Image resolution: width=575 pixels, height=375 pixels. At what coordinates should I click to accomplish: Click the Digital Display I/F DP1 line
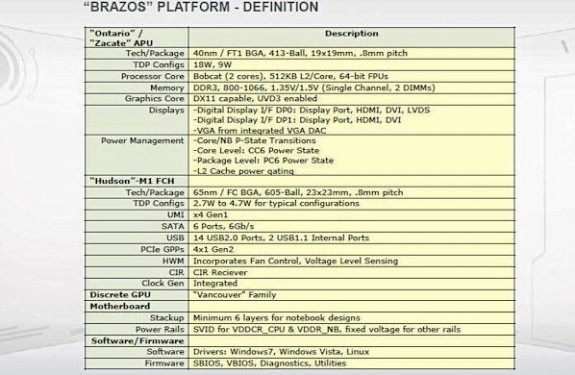point(297,120)
